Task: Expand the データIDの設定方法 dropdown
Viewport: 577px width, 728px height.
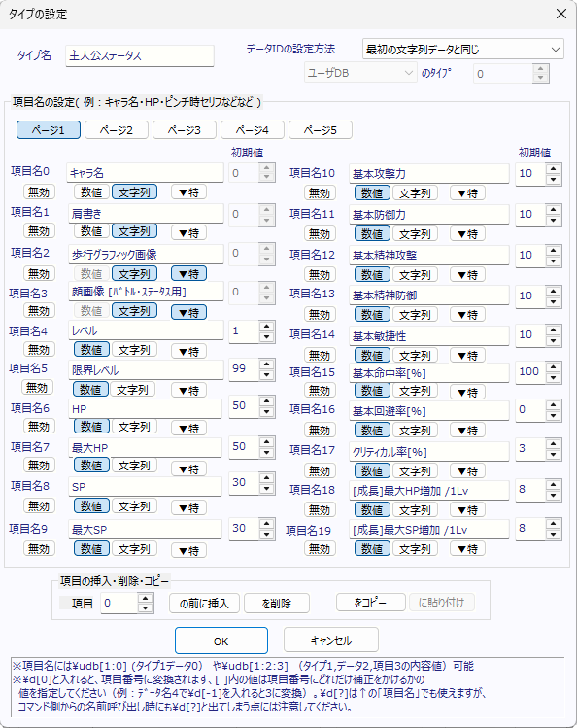Action: tap(462, 50)
